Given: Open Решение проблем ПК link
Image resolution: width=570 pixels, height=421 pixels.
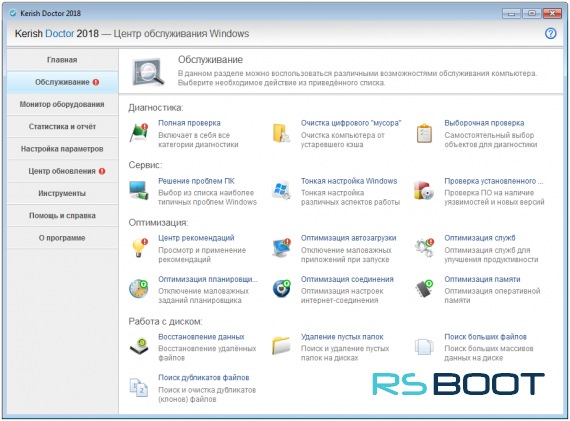Looking at the screenshot, I should click(x=196, y=181).
